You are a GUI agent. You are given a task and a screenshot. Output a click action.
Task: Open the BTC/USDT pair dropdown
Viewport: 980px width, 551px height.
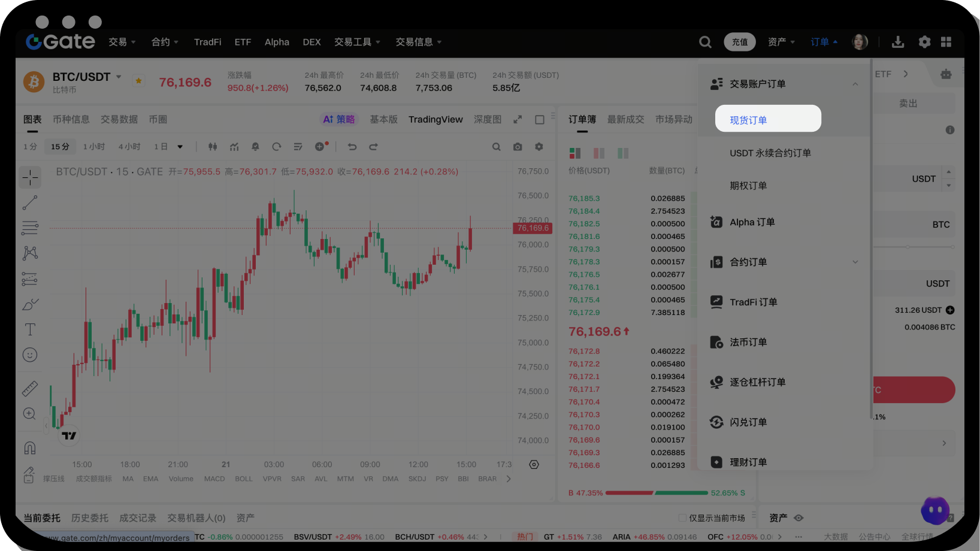point(119,77)
